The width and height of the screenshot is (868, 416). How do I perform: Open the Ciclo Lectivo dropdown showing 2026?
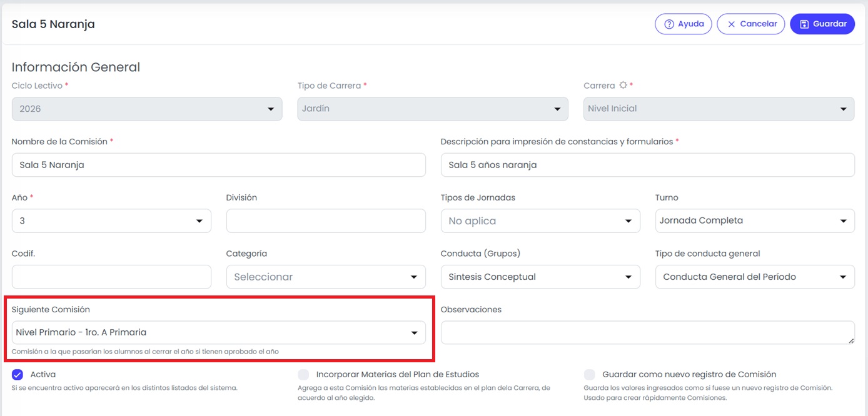click(x=147, y=109)
